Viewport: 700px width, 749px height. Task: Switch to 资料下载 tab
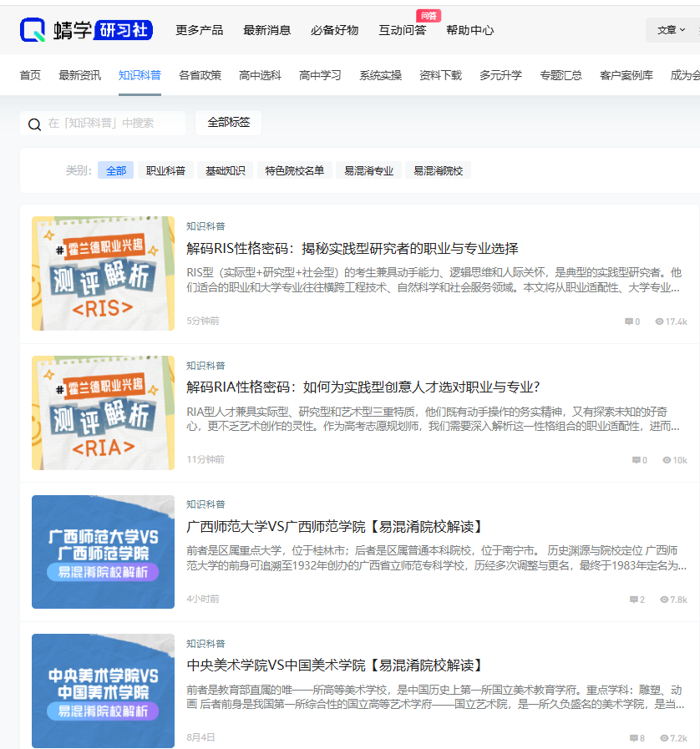coord(440,75)
